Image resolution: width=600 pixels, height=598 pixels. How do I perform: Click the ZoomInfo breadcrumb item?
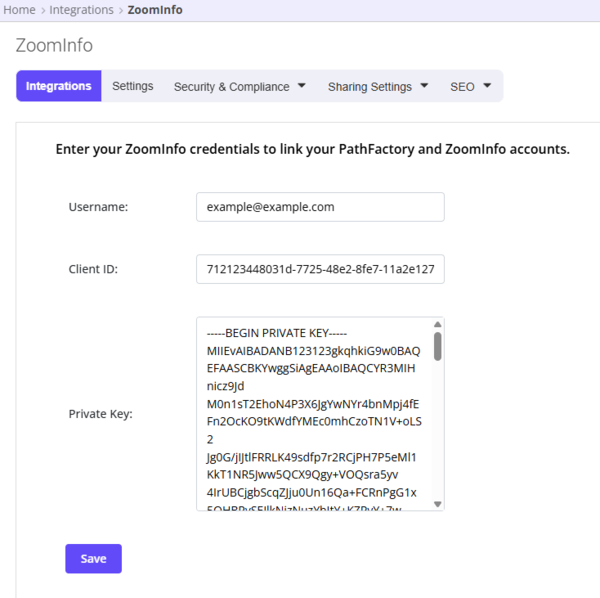point(155,10)
